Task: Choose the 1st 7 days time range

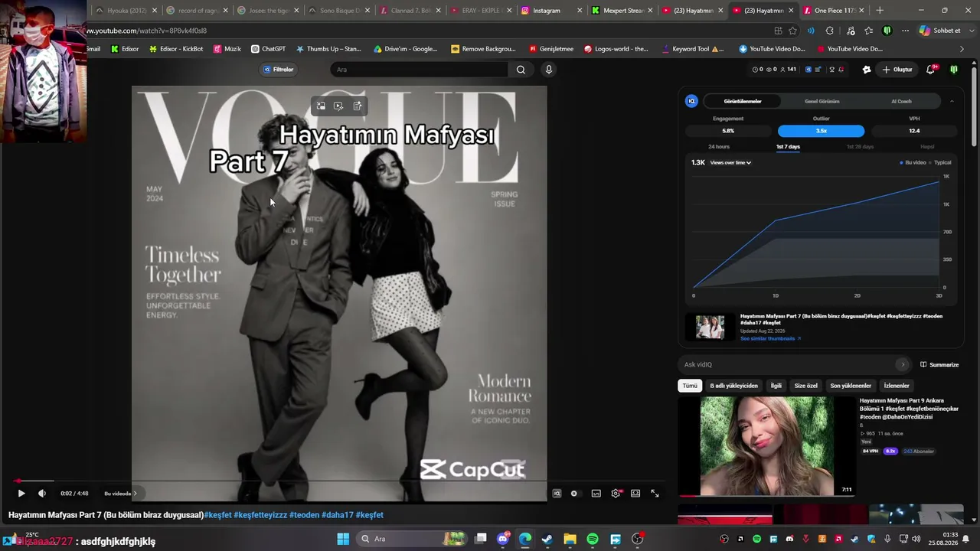Action: point(788,147)
